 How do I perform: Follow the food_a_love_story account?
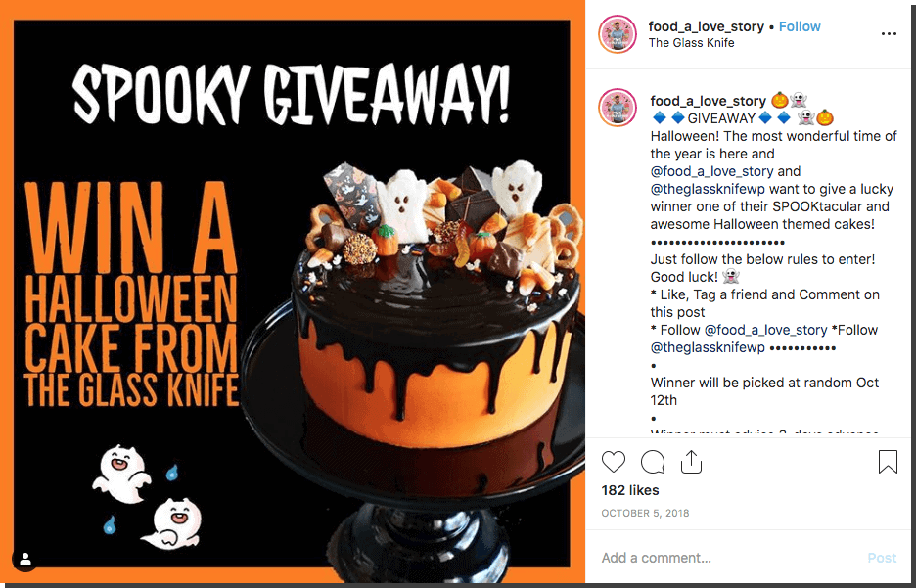tap(800, 26)
